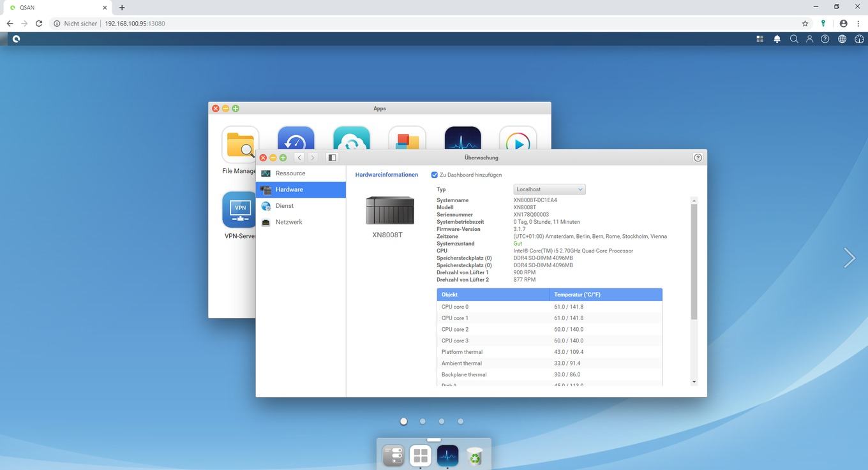Image resolution: width=868 pixels, height=470 pixels.
Task: Switch to first desktop page dot
Action: click(403, 422)
